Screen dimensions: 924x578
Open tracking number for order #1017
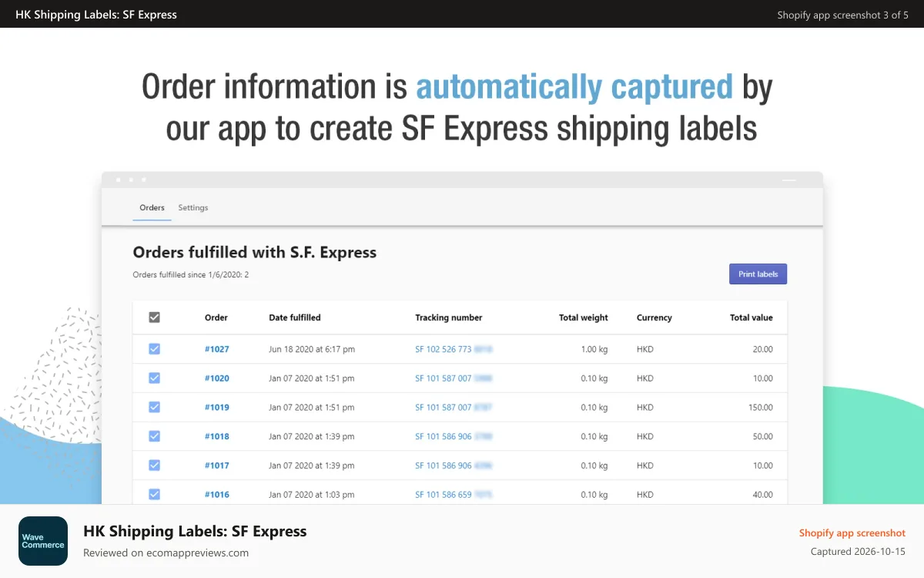pyautogui.click(x=454, y=465)
